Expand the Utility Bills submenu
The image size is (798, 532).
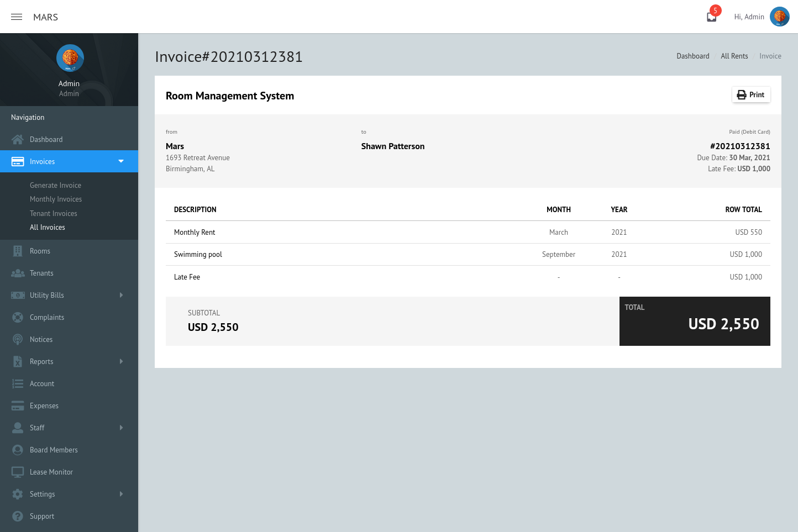point(121,295)
